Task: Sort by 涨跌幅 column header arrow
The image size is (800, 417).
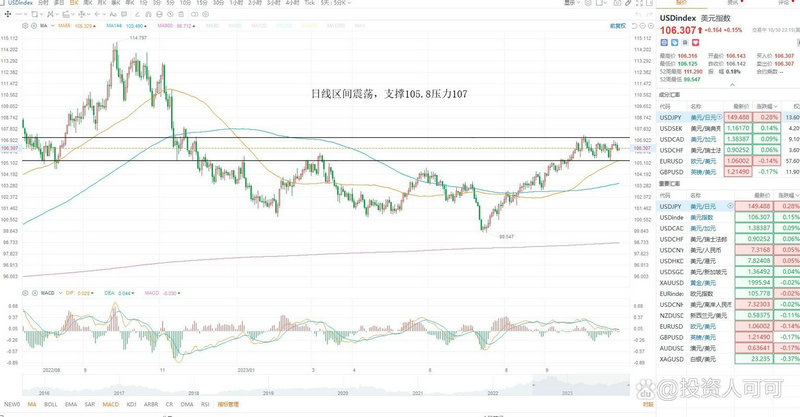Action: coord(773,105)
